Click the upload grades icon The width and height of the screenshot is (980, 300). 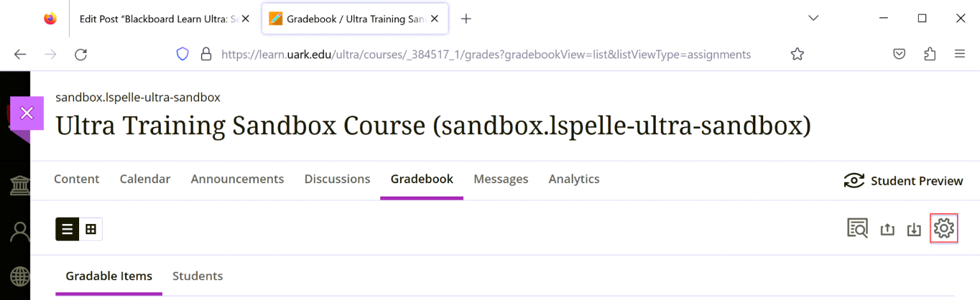pos(887,229)
